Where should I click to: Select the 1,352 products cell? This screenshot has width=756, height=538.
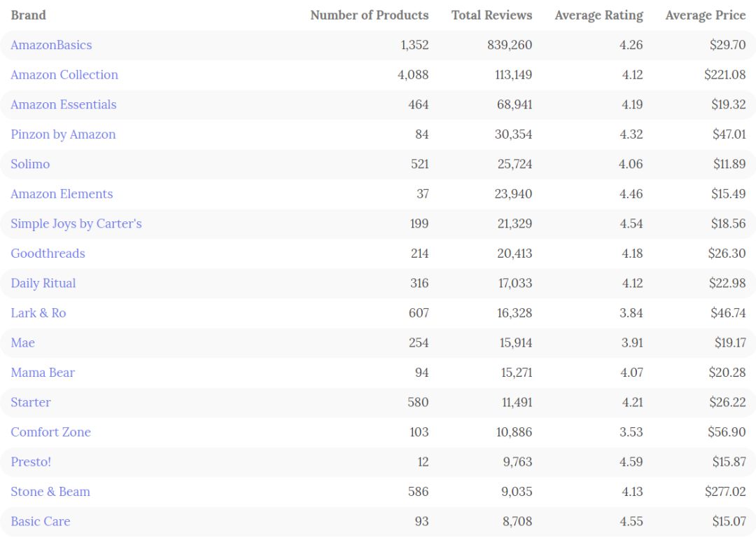tap(414, 45)
